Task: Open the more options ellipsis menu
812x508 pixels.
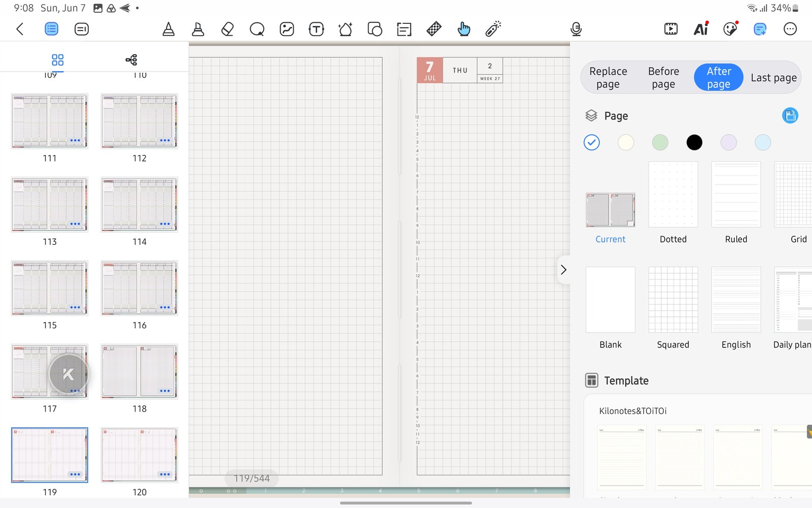Action: [x=790, y=29]
